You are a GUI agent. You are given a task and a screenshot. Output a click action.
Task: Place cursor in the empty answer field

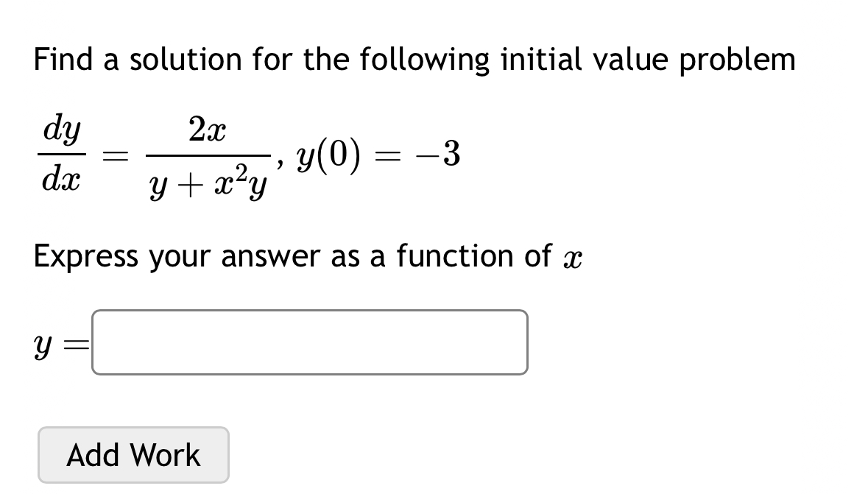[x=309, y=342]
